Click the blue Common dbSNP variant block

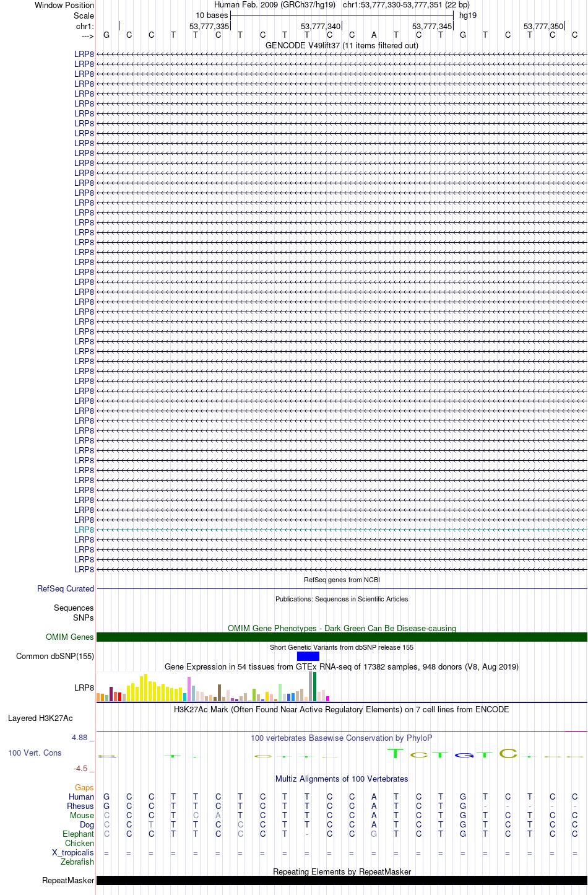coord(308,656)
